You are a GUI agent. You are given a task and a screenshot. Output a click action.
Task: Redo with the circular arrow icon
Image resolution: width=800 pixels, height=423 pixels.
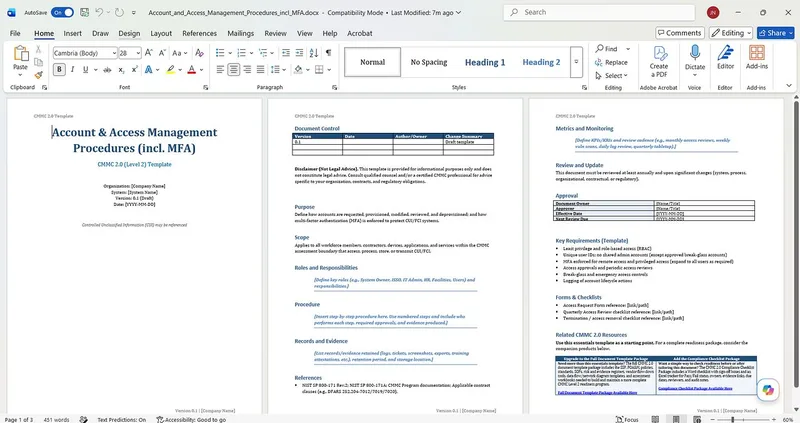click(119, 12)
